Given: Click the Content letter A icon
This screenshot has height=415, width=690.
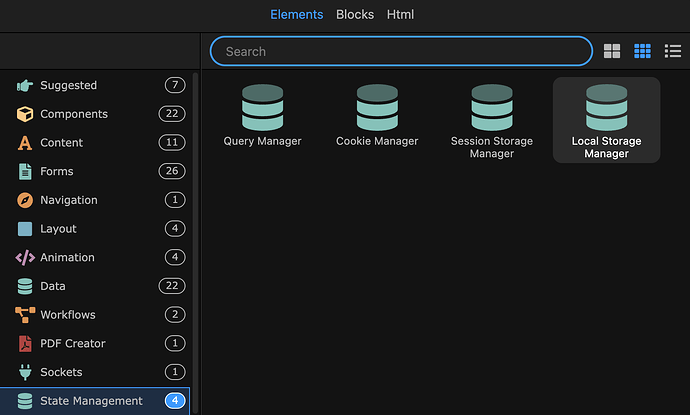Looking at the screenshot, I should coord(25,143).
